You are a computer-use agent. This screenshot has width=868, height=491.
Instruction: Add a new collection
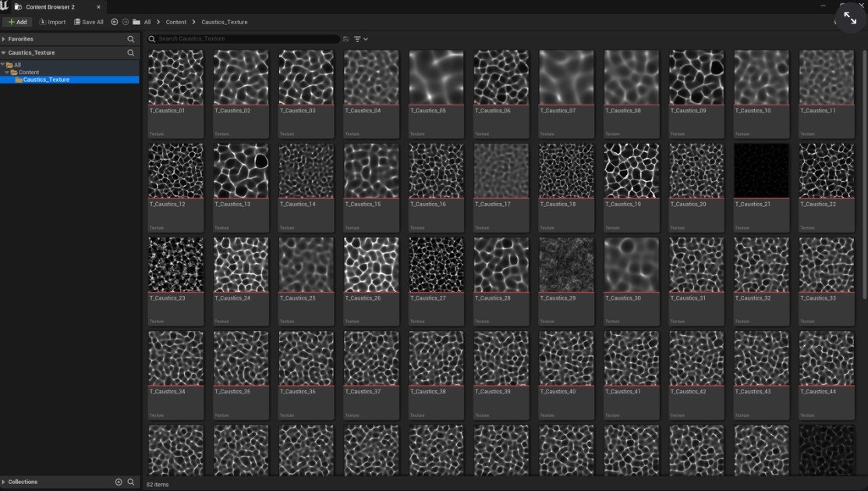[x=119, y=482]
